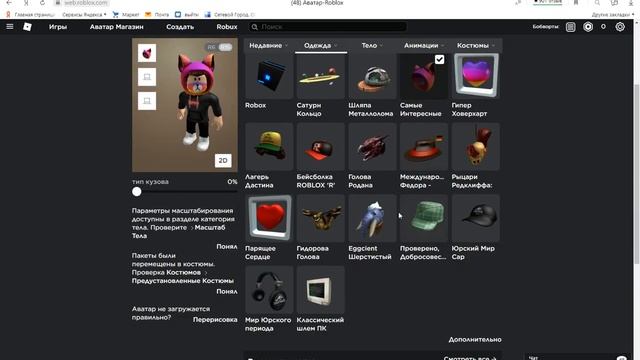This screenshot has width=640, height=360.
Task: Click the Поиск search field
Action: tap(327, 27)
